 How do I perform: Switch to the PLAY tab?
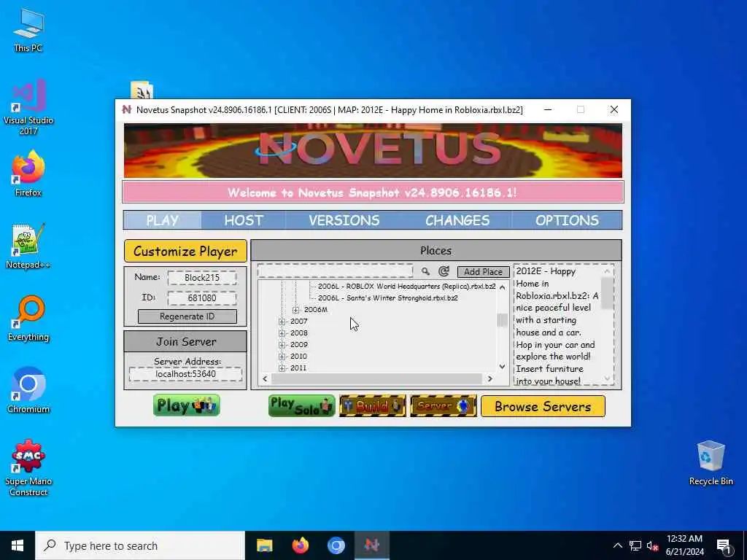(x=163, y=220)
